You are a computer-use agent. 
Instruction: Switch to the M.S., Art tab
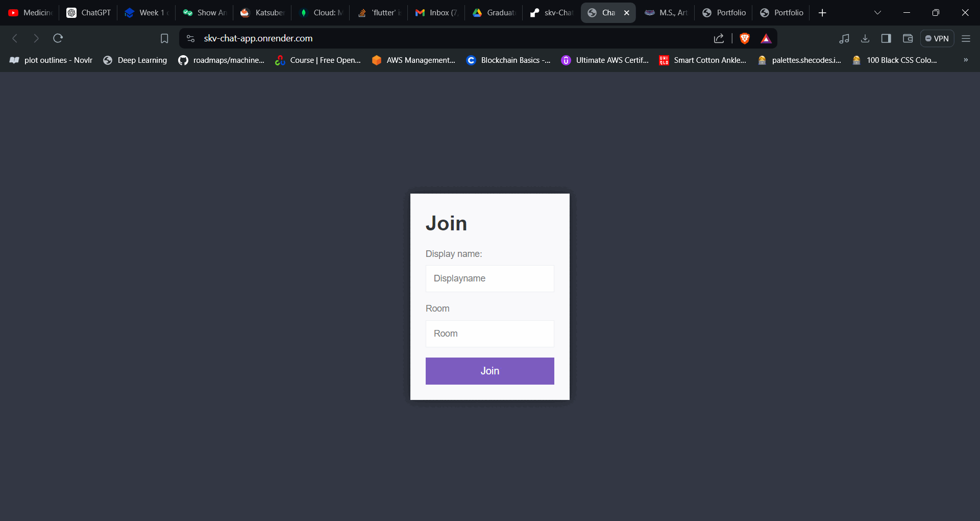666,13
